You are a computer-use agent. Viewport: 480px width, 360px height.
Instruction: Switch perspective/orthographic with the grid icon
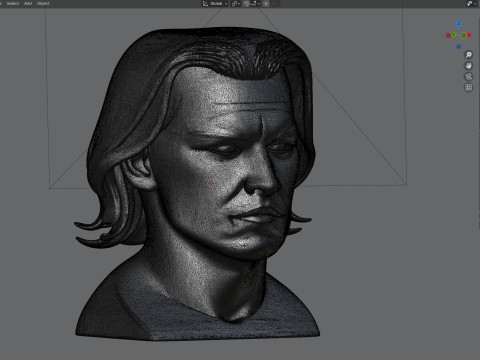click(x=469, y=87)
